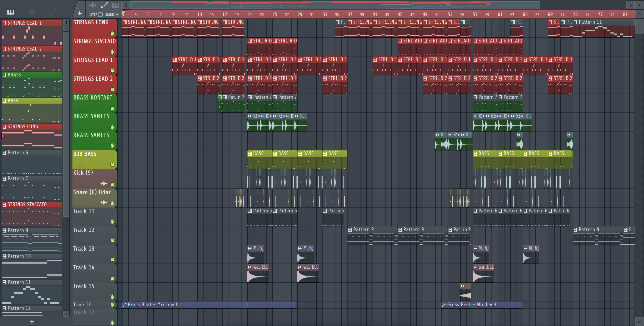The width and height of the screenshot is (644, 326).
Task: Open clip menu of Pattern 11 clip
Action: click(576, 22)
